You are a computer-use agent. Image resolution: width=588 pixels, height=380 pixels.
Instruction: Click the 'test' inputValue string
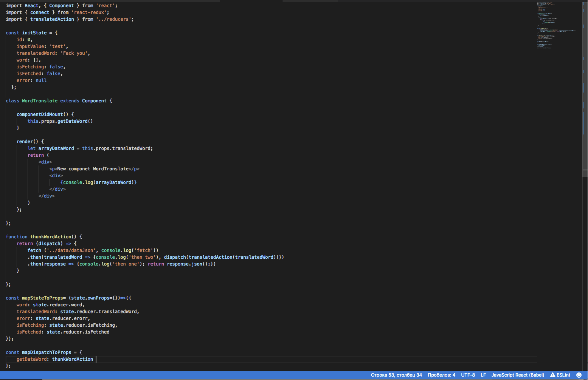coord(57,46)
